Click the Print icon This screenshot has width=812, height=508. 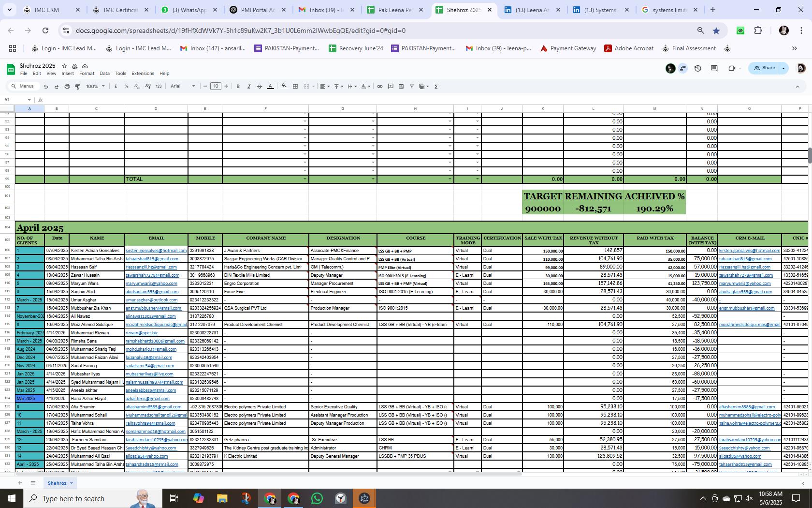coord(67,87)
